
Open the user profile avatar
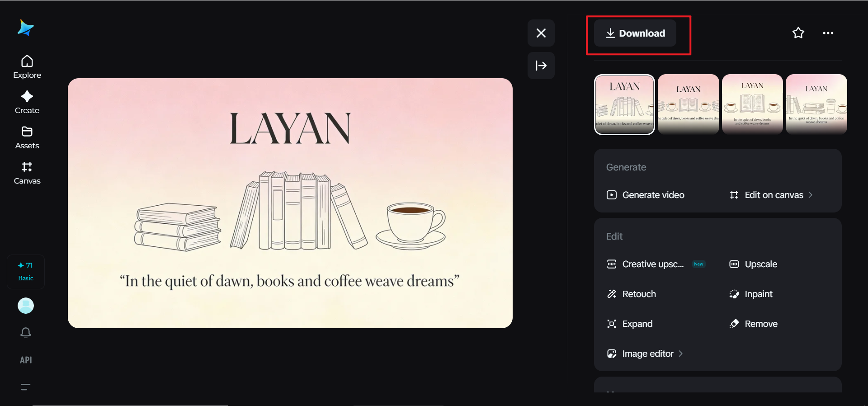[x=26, y=306]
